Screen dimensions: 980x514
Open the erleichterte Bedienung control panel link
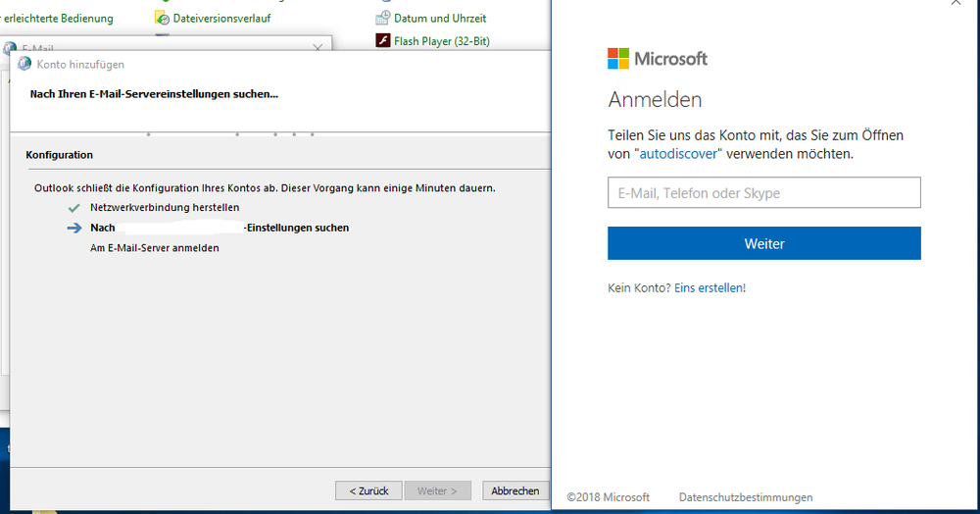point(59,19)
